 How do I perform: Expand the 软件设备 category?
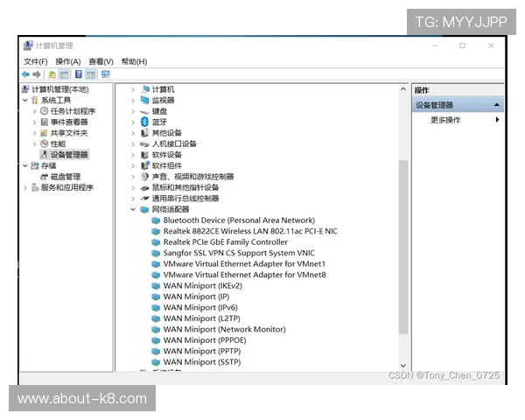[x=133, y=155]
